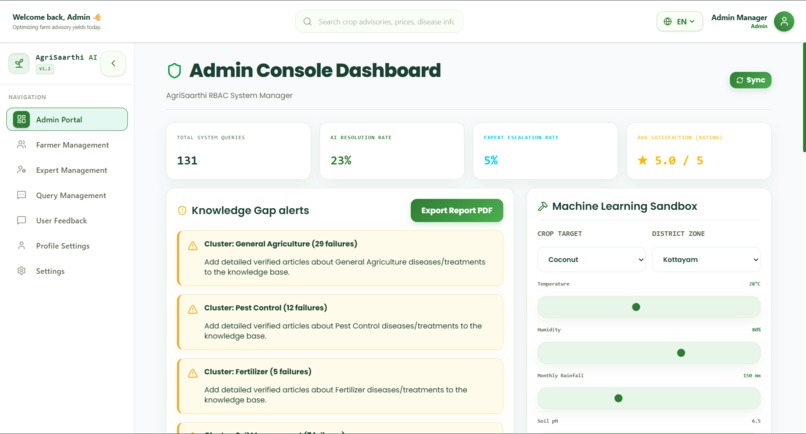The image size is (806, 434).
Task: Click the AgriSaarthi RBAC System Manager subtitle
Action: point(229,96)
